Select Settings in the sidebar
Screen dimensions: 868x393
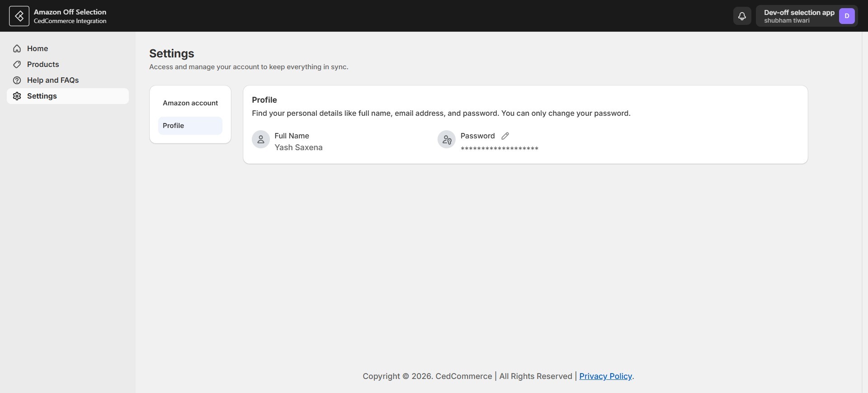[68, 96]
